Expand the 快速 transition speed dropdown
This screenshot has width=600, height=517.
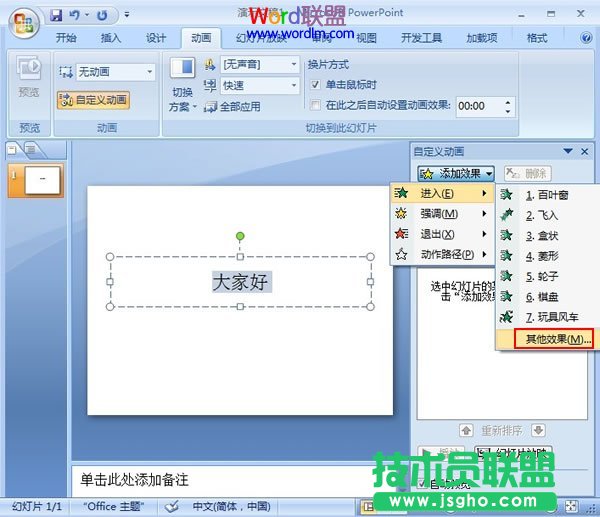click(294, 85)
